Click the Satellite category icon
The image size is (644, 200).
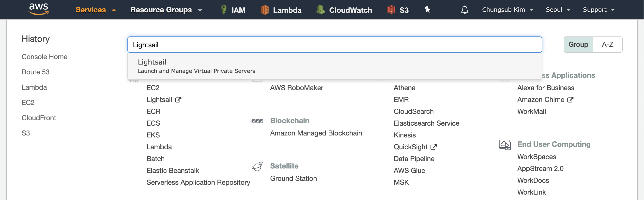click(x=257, y=166)
